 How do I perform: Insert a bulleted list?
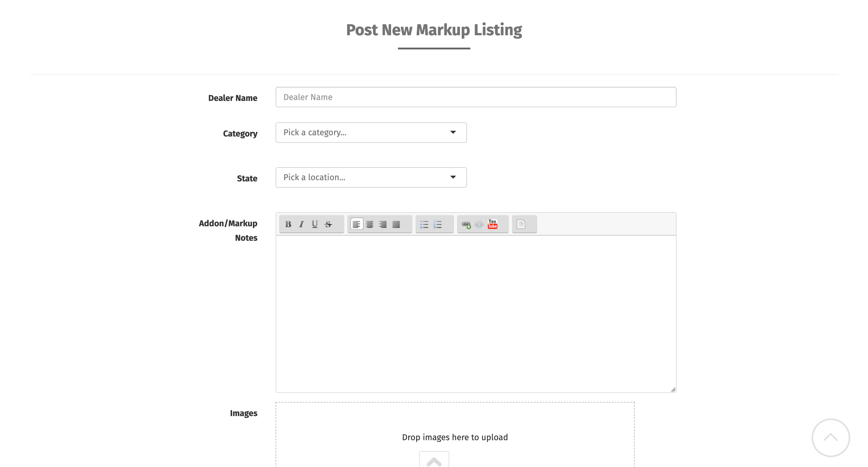point(424,224)
